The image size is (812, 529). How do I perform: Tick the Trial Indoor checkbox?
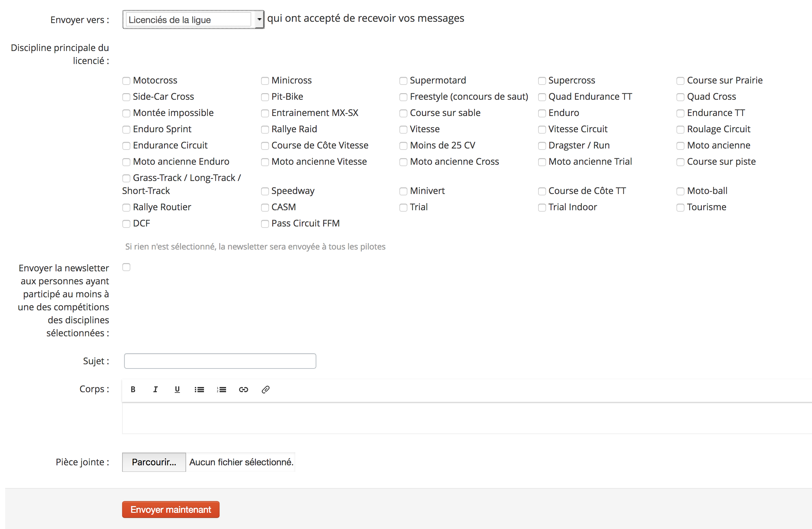tap(542, 208)
